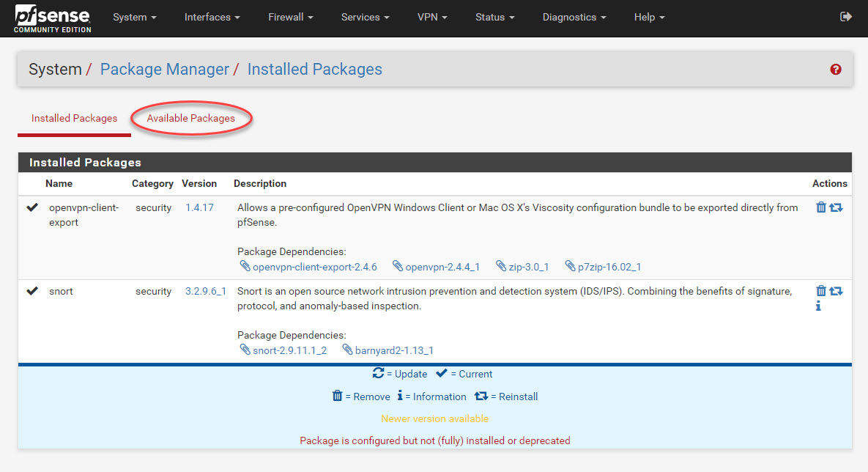
Task: Switch to the Available Packages tab
Action: click(190, 118)
